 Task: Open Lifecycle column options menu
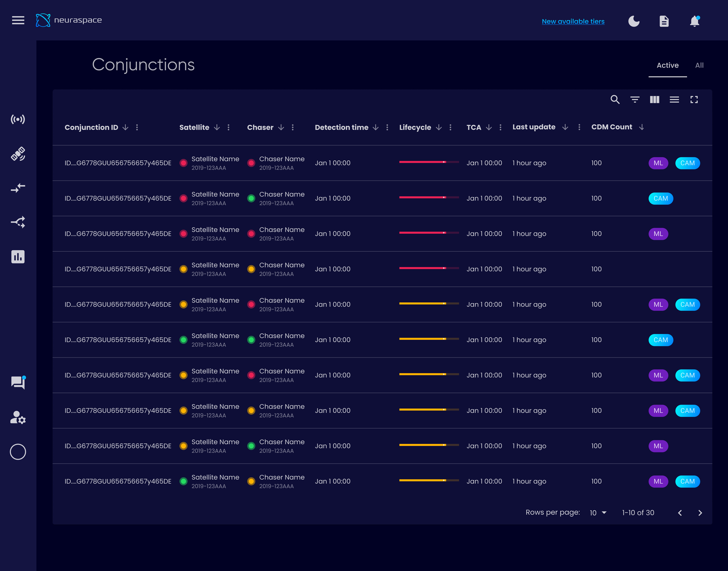(450, 127)
